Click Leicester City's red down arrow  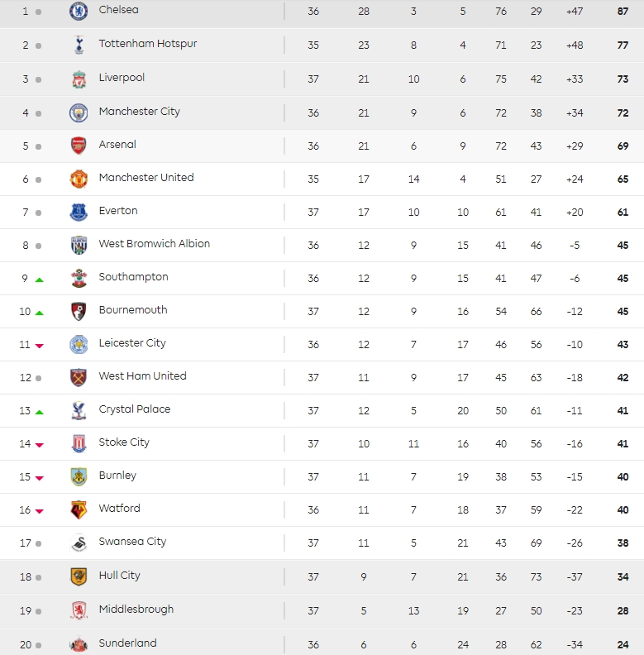click(39, 346)
